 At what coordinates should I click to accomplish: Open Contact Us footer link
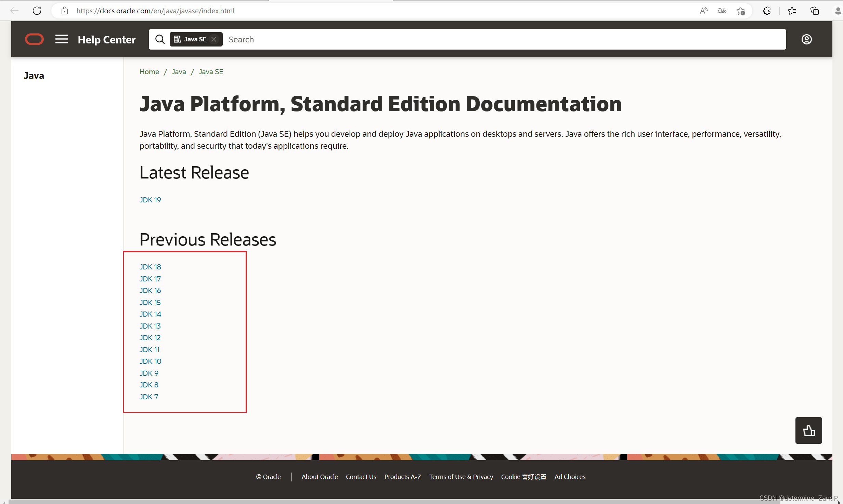click(361, 477)
